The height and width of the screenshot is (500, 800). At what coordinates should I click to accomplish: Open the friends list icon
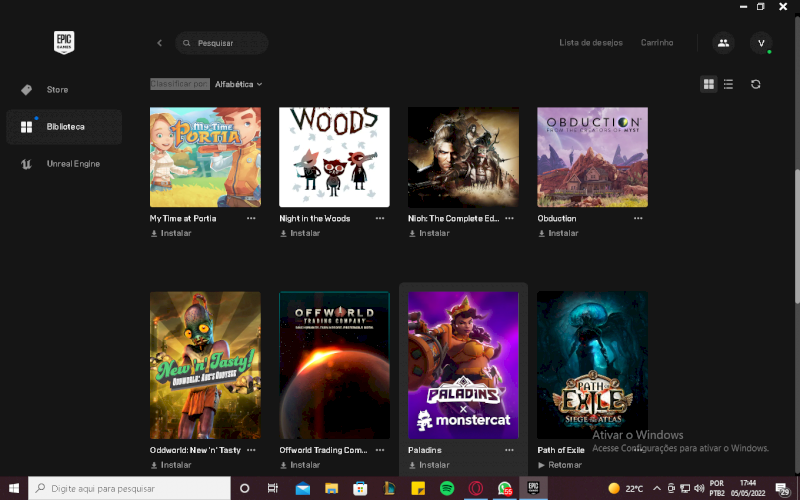coord(722,43)
